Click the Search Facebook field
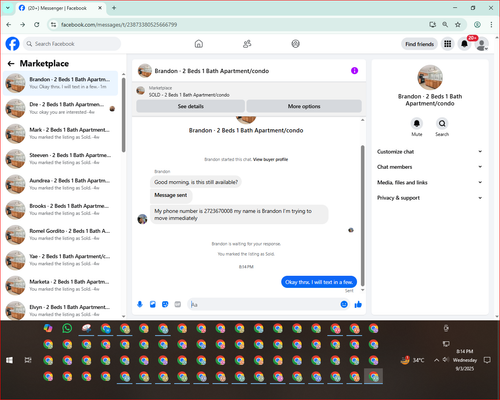Viewport: 500px width, 400px height. click(72, 44)
